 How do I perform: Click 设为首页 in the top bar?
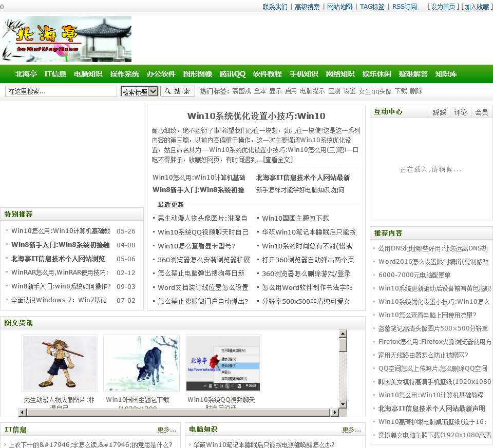[443, 7]
